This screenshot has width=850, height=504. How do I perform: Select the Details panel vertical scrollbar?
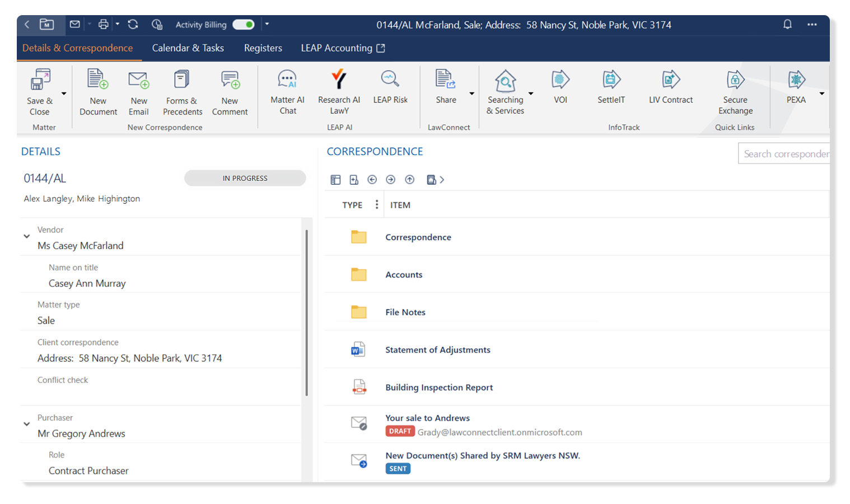pos(306,312)
